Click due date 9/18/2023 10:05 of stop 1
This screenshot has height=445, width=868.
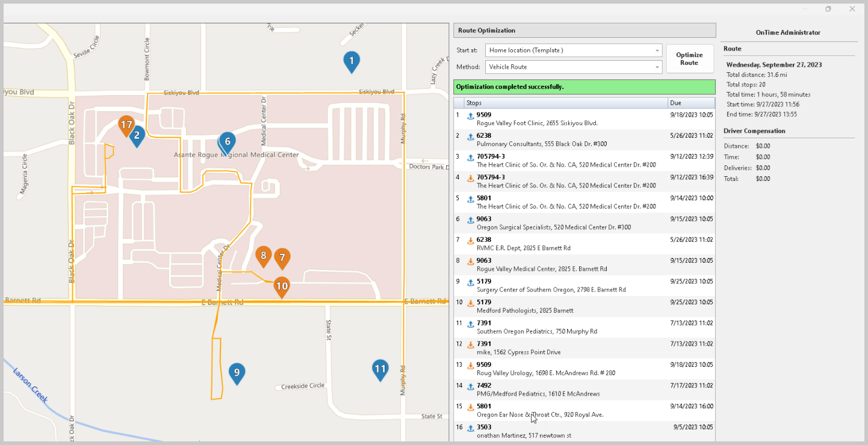692,114
